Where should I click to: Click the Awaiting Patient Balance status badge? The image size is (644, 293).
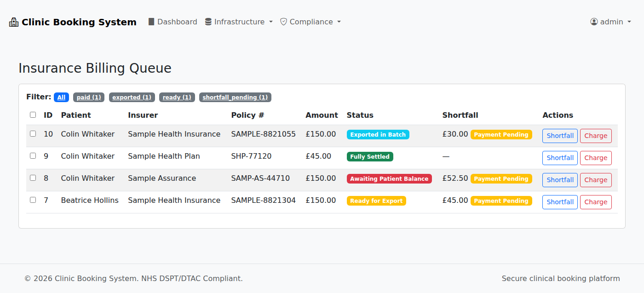click(389, 179)
